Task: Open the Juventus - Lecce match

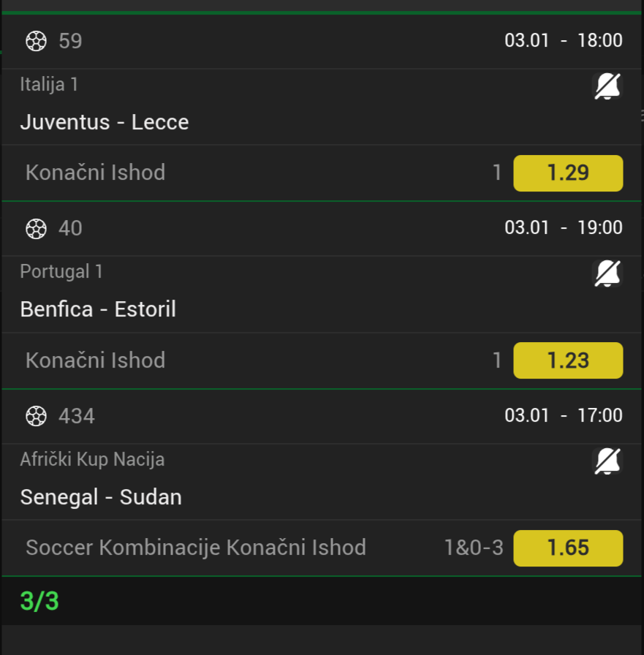Action: coord(105,122)
